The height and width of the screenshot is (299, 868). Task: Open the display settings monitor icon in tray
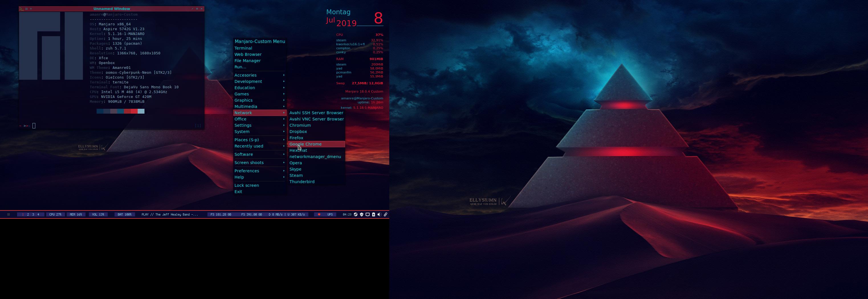[368, 214]
